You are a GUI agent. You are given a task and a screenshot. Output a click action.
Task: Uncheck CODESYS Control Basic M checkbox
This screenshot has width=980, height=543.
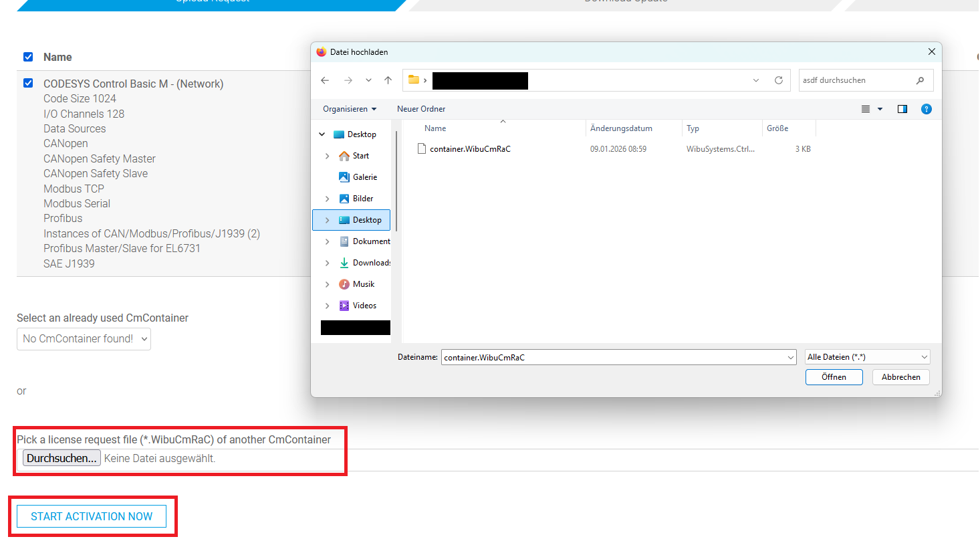tap(28, 84)
